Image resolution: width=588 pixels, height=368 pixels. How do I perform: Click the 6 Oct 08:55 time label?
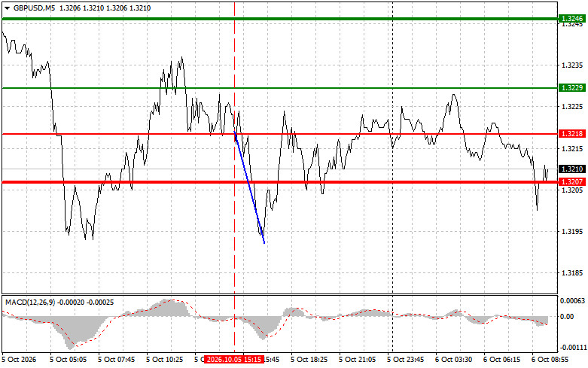tap(550, 360)
